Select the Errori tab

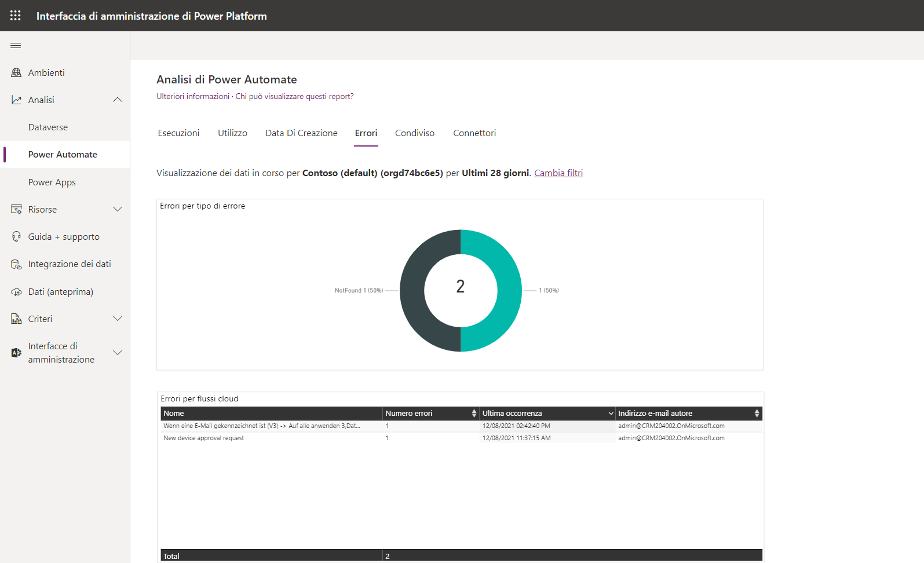(366, 133)
